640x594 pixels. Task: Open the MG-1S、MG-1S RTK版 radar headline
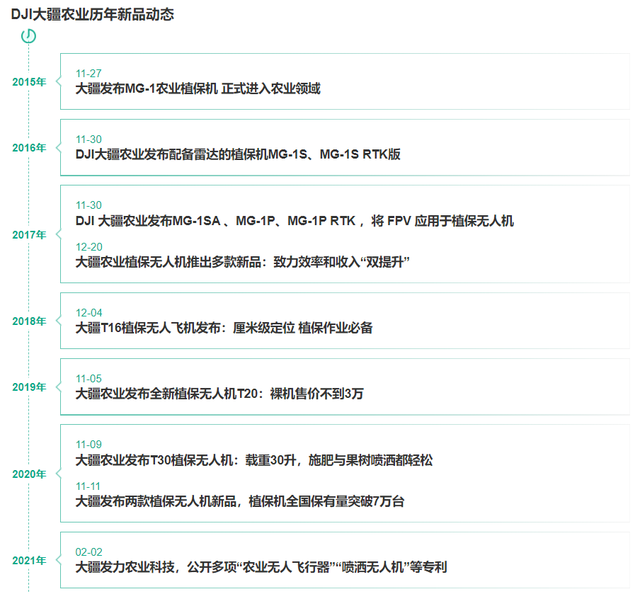coord(238,155)
